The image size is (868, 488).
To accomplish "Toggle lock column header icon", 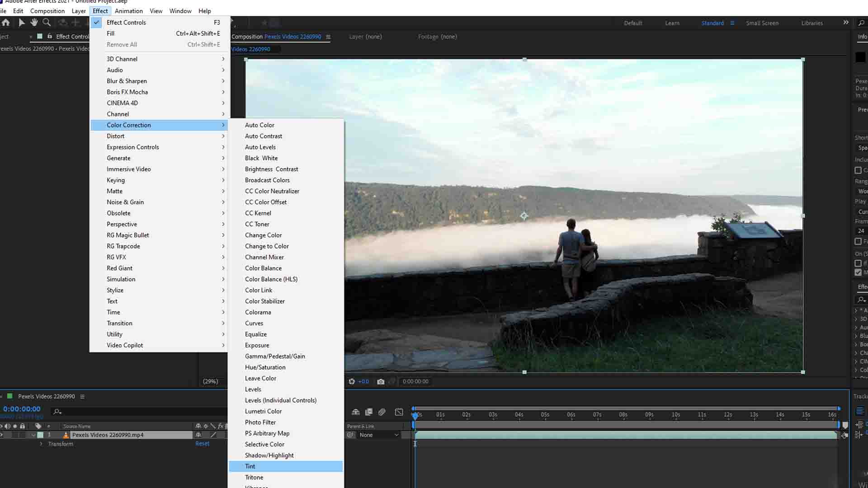I will click(23, 426).
